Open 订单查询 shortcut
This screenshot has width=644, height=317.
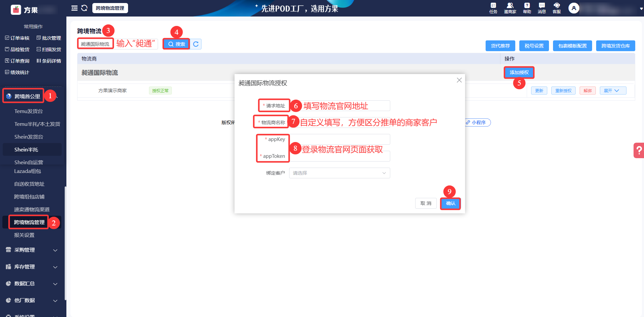(x=17, y=61)
